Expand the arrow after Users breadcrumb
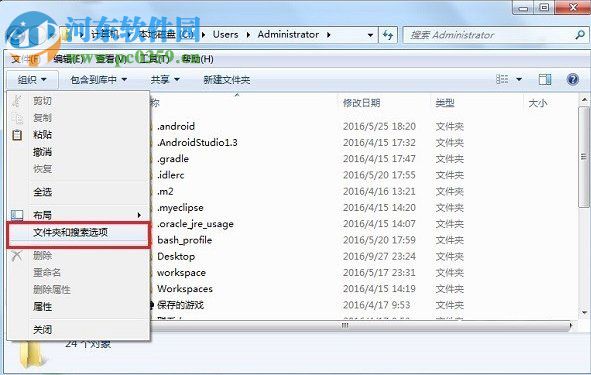 248,35
